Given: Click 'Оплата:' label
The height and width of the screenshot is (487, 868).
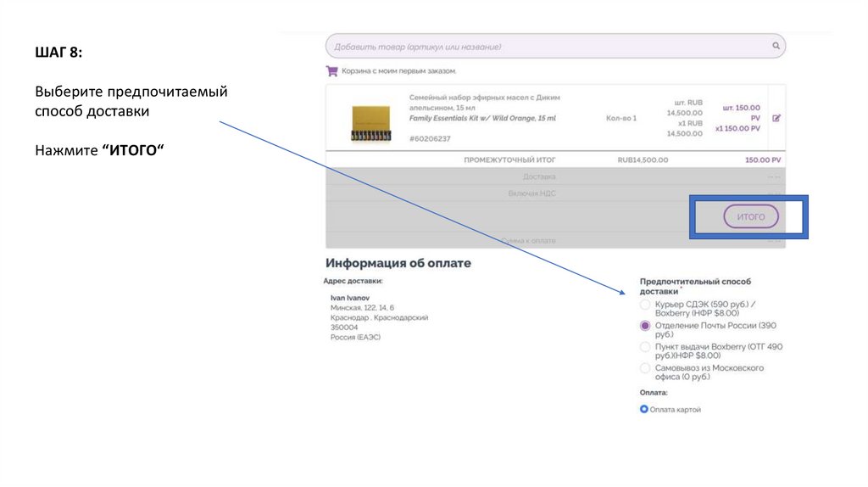Looking at the screenshot, I should pos(654,392).
